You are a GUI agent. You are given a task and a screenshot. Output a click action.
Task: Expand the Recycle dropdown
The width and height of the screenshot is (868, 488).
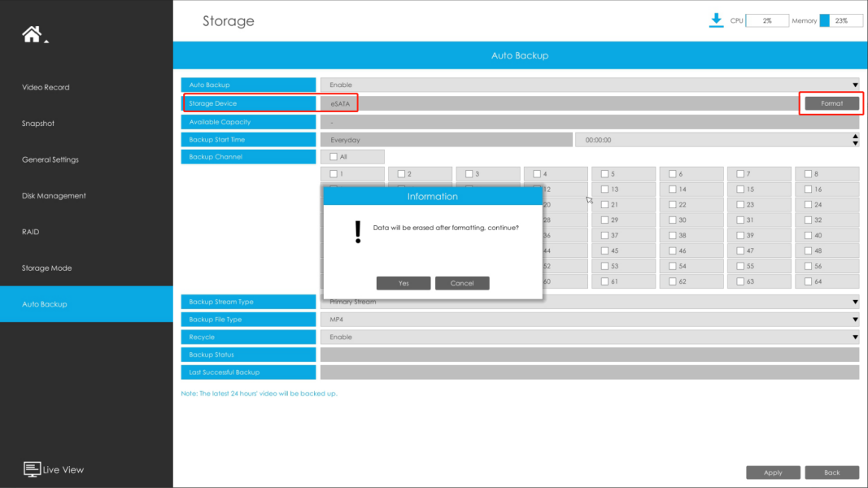coord(590,337)
